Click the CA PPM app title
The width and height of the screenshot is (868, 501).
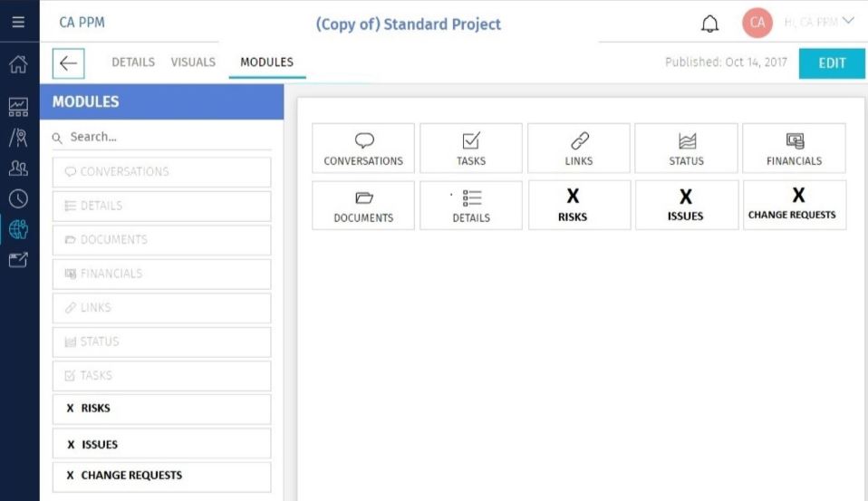[82, 23]
